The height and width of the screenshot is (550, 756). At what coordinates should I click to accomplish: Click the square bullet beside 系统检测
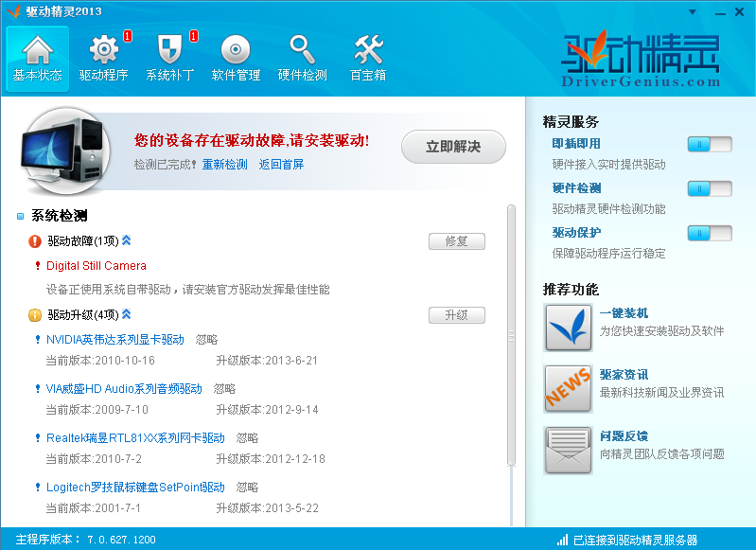tap(20, 216)
